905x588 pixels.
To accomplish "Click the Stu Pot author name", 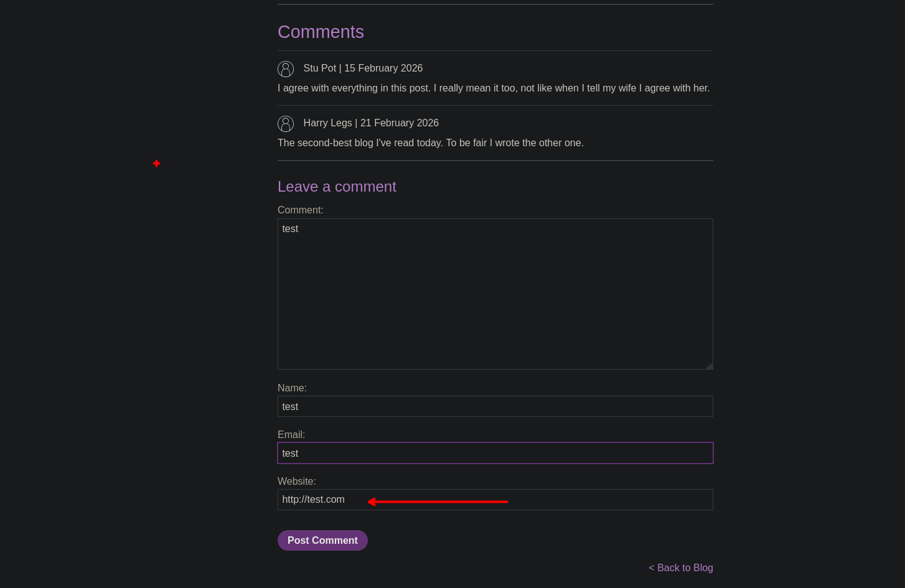I will (x=319, y=68).
